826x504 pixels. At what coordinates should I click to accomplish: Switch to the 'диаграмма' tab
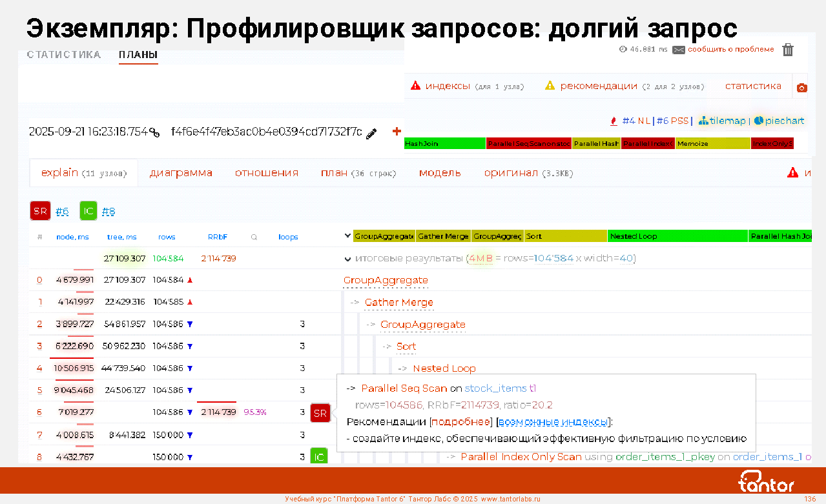pos(181,173)
